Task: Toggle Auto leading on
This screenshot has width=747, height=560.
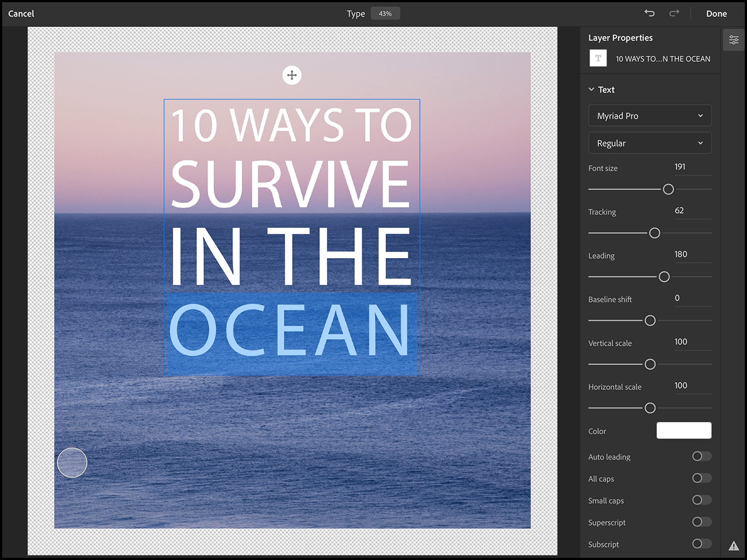Action: 701,456
